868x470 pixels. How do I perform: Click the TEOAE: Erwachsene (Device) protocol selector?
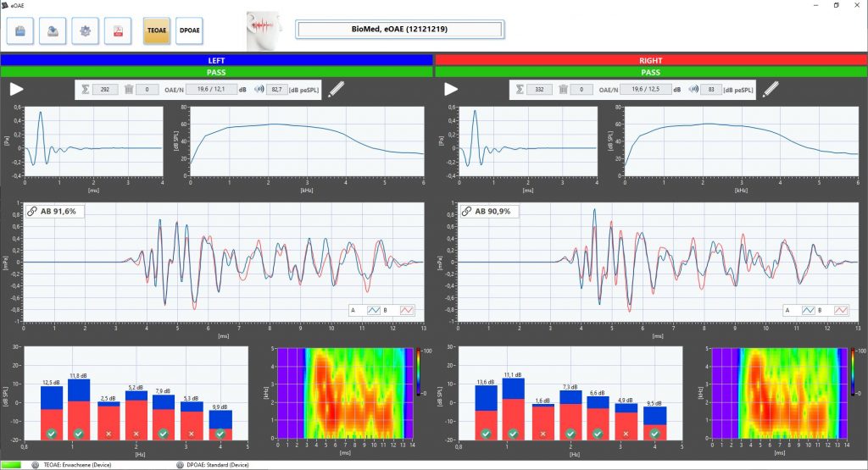76,465
